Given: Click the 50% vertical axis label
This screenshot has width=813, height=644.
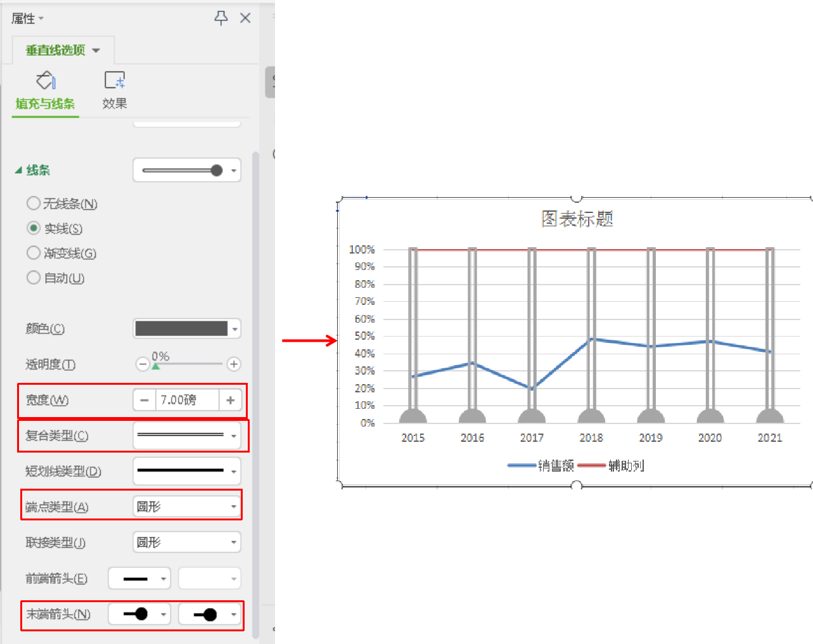Looking at the screenshot, I should click(x=364, y=336).
